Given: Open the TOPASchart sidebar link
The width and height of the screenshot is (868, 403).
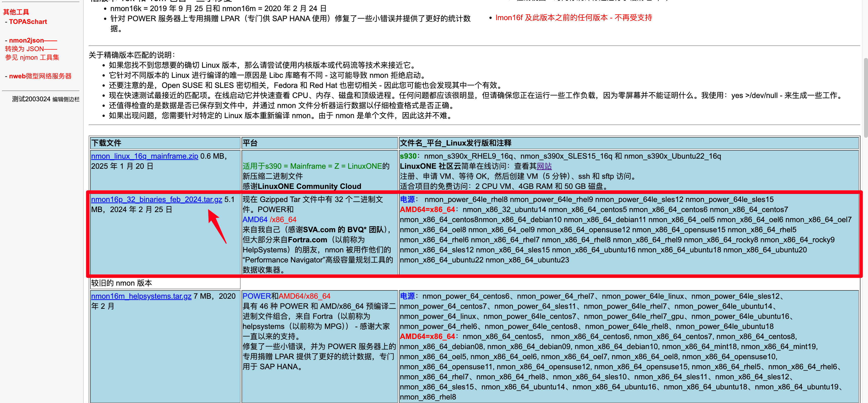Looking at the screenshot, I should coord(28,22).
